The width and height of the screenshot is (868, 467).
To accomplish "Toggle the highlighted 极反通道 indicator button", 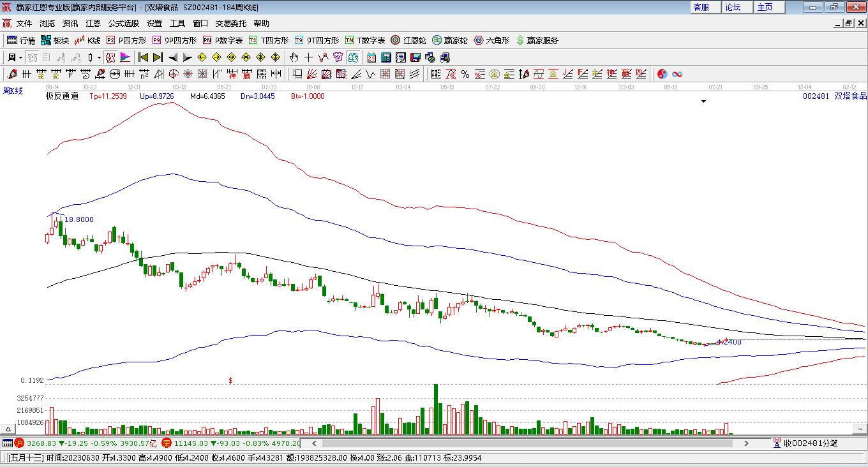I will (x=110, y=57).
